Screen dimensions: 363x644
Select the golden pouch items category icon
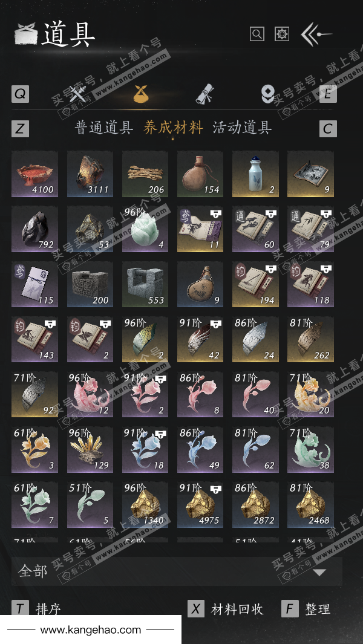click(x=140, y=94)
